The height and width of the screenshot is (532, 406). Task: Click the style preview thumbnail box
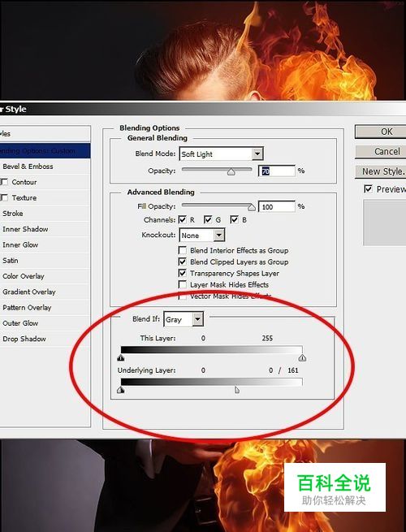click(385, 223)
